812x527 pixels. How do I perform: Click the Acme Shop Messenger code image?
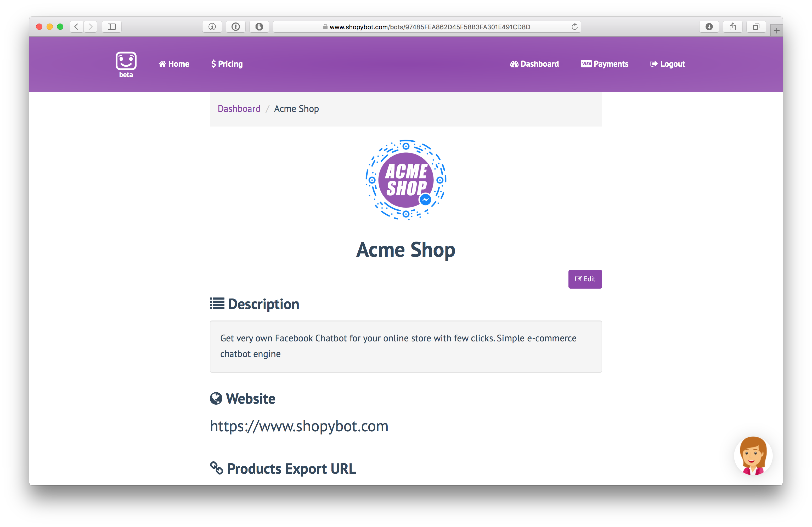tap(406, 180)
